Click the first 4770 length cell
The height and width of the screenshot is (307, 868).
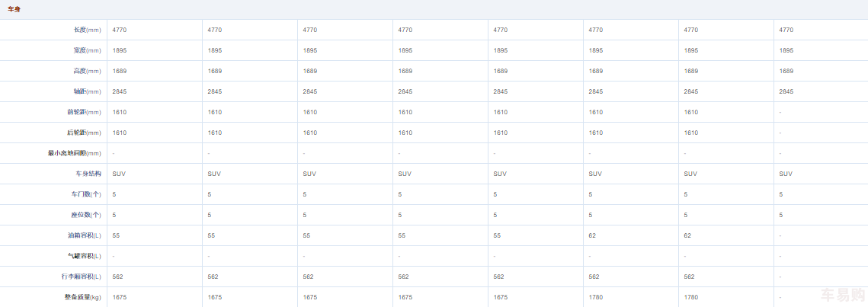point(119,30)
